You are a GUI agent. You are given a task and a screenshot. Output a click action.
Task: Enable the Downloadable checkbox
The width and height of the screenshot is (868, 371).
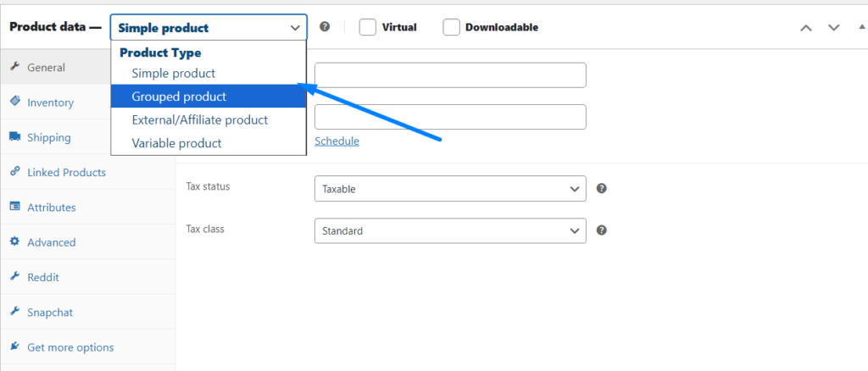click(451, 27)
